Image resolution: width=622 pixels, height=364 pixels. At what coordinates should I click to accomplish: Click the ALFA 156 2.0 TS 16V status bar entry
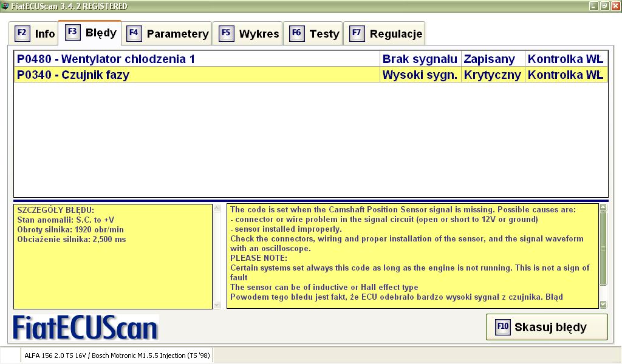117,356
